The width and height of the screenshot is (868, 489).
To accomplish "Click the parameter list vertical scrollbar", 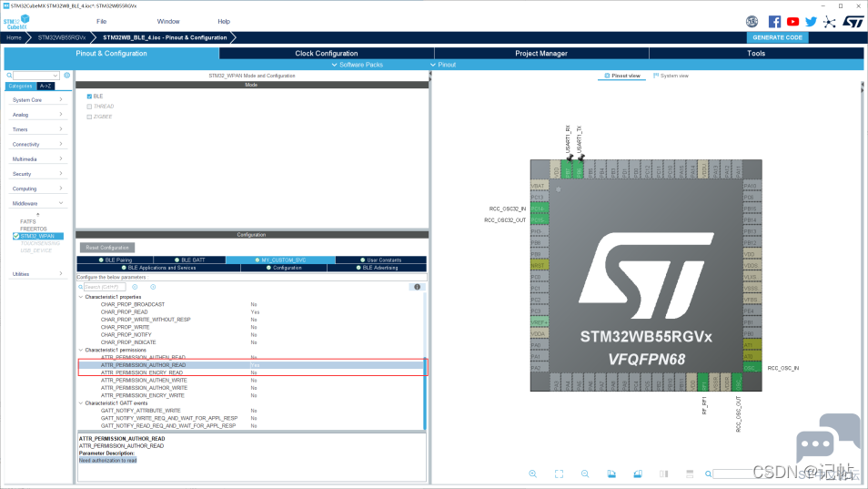I will coord(425,392).
